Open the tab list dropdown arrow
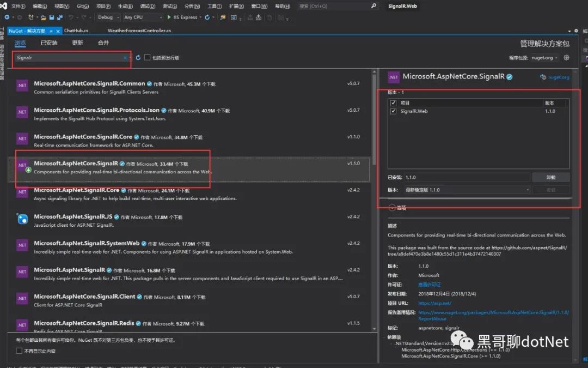Image resolution: width=588 pixels, height=368 pixels. pyautogui.click(x=569, y=31)
